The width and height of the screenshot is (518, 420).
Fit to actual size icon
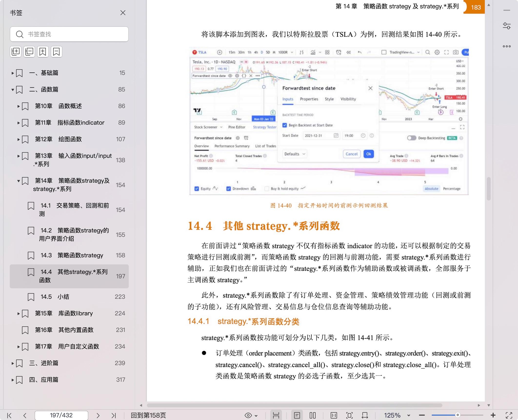334,415
